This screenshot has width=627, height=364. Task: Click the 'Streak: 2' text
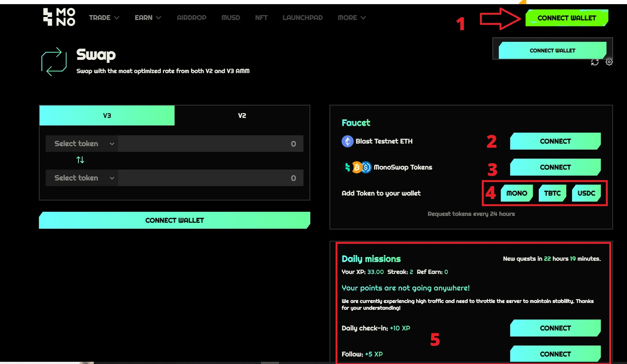pyautogui.click(x=400, y=272)
